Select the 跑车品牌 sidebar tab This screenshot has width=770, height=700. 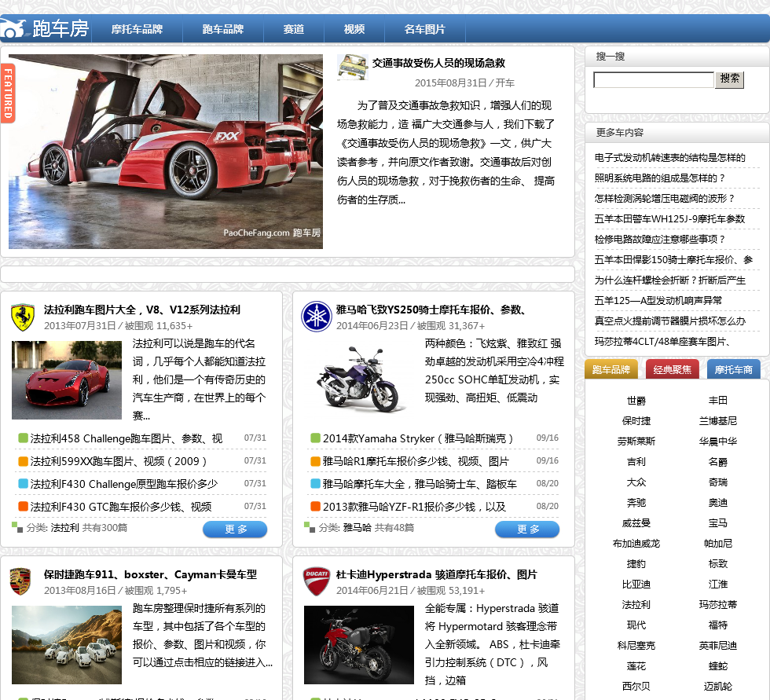(611, 369)
